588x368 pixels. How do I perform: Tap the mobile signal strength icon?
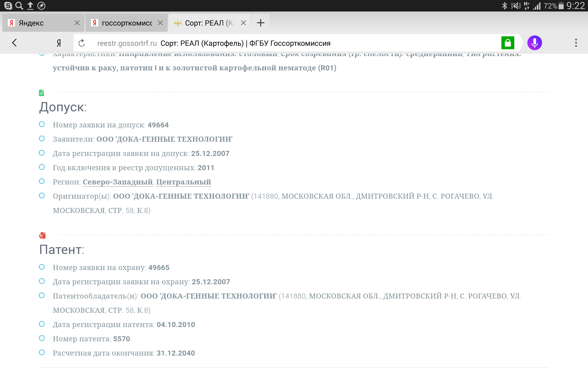pyautogui.click(x=537, y=6)
